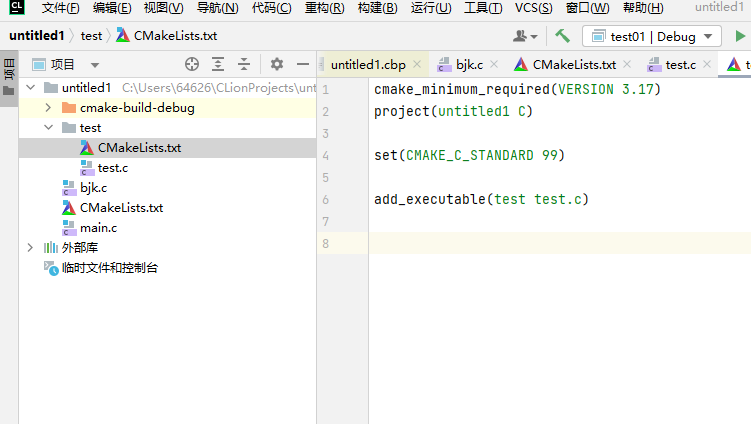
Task: Select main.c in the project tree
Action: coord(98,227)
